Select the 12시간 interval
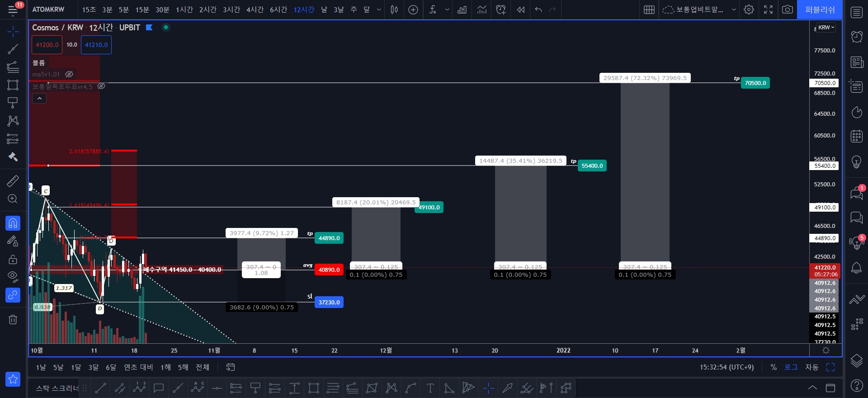This screenshot has width=868, height=398. click(304, 9)
